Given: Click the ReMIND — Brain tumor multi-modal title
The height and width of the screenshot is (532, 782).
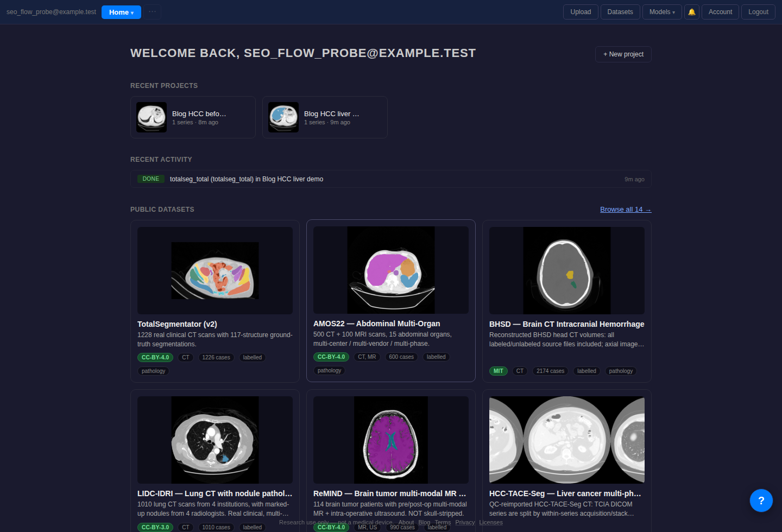Looking at the screenshot, I should point(390,493).
